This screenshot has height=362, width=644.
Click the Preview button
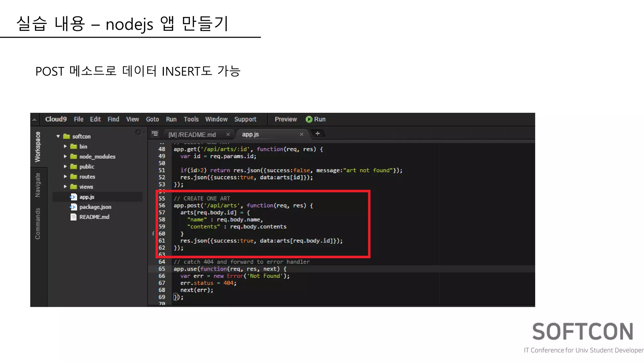click(x=286, y=119)
